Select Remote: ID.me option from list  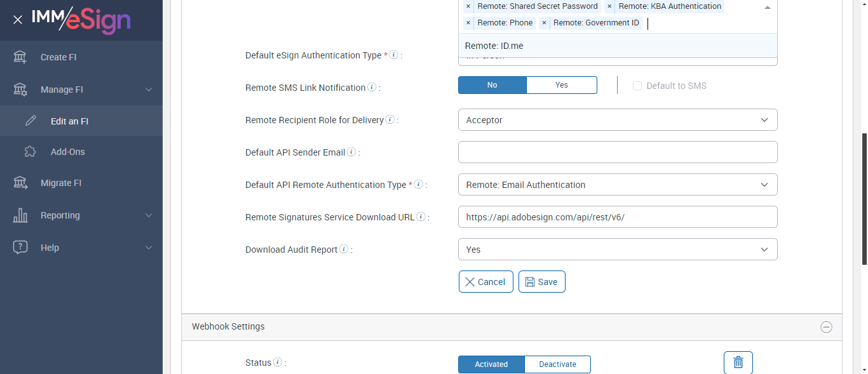(494, 46)
